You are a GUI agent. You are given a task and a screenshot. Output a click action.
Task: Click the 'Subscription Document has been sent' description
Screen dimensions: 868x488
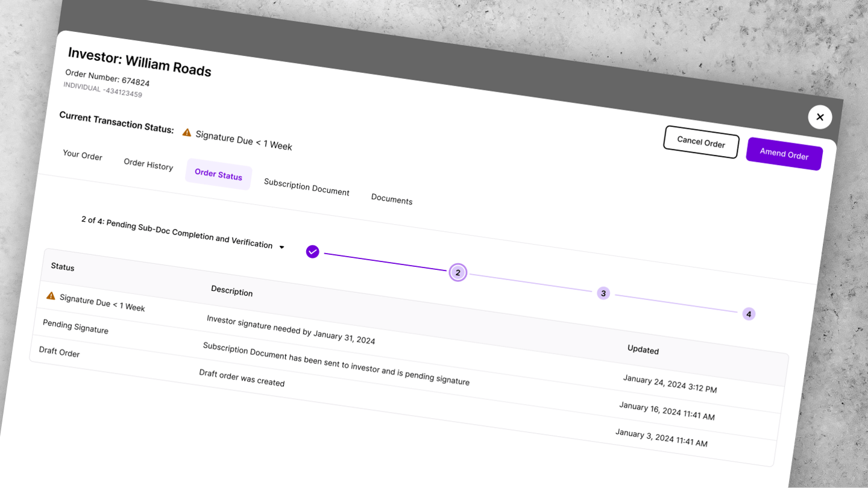click(336, 363)
